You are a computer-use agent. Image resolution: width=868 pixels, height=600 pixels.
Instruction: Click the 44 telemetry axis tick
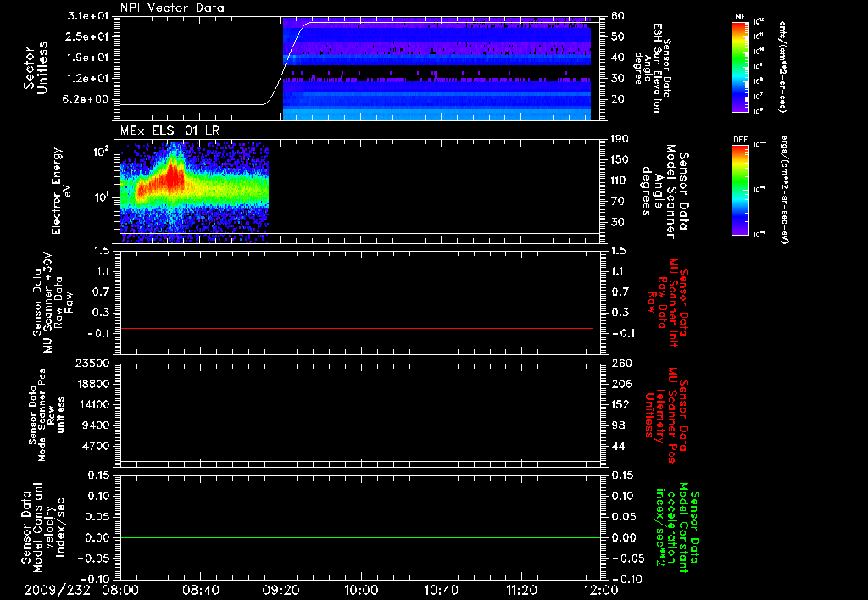pyautogui.click(x=618, y=446)
